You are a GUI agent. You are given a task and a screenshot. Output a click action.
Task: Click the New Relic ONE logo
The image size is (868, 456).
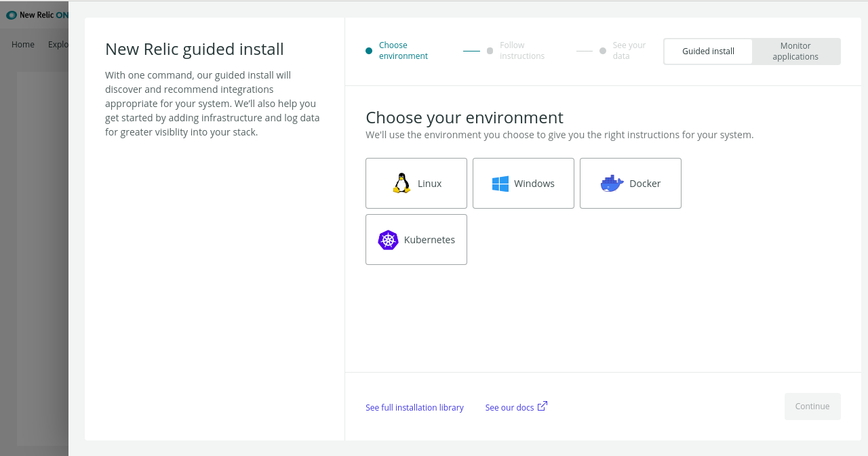click(x=37, y=15)
